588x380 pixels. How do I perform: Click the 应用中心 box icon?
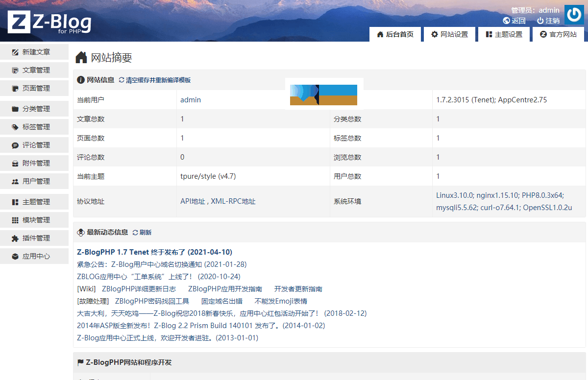(x=15, y=256)
